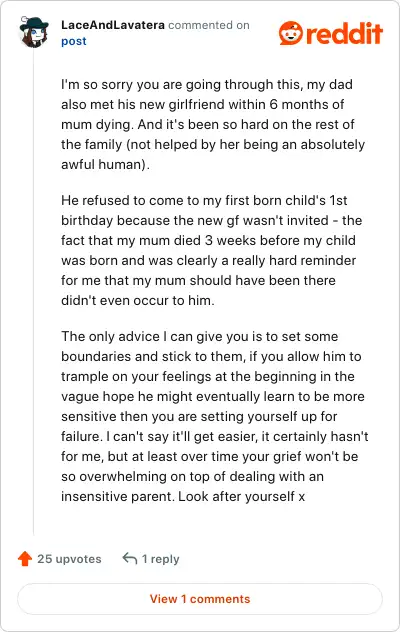
Task: Click the paragraph starting "He refused to come"
Action: tap(212, 250)
